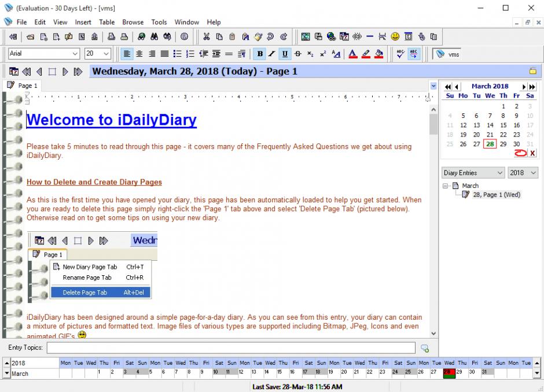Click the find and replace binoculars icon
The image size is (544, 392).
(167, 37)
